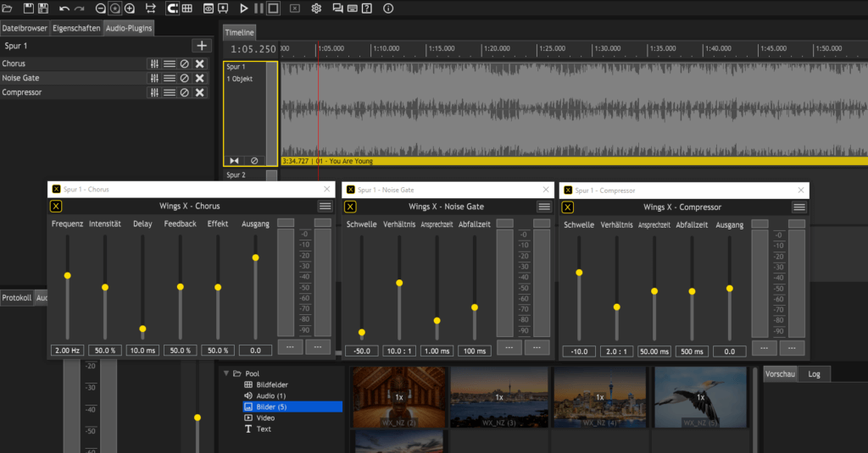Screen dimensions: 868x453
Task: Open project via folder icon
Action: pos(7,8)
